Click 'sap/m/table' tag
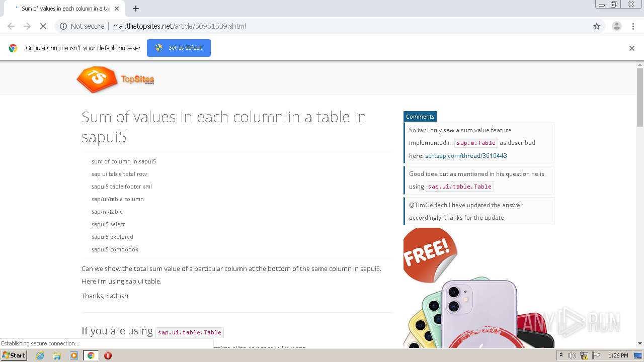Screen dimensions: 644x362 [x=107, y=212]
